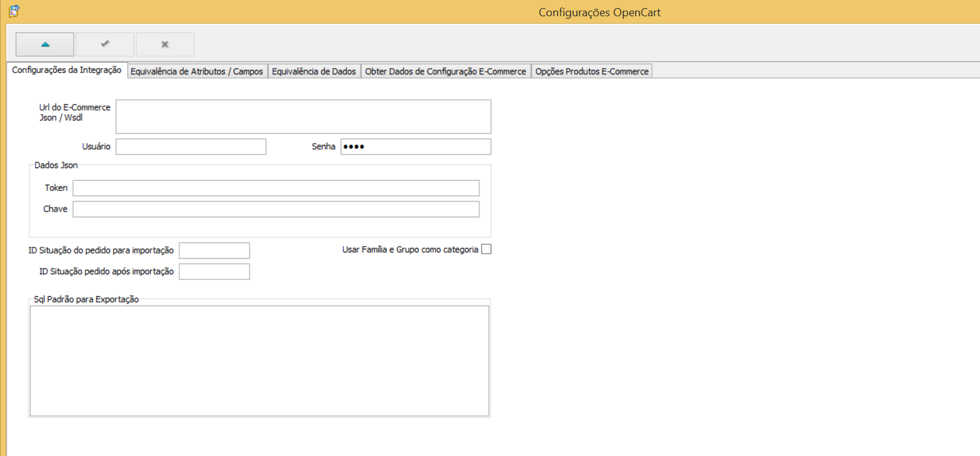Image resolution: width=980 pixels, height=456 pixels.
Task: Switch to Equivalência de Atributos / Campos tab
Action: tap(197, 72)
